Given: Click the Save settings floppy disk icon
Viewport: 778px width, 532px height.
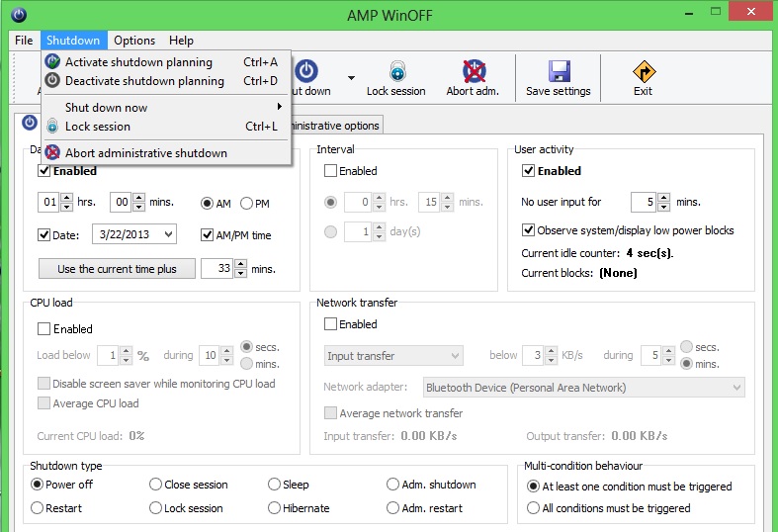Looking at the screenshot, I should point(560,71).
